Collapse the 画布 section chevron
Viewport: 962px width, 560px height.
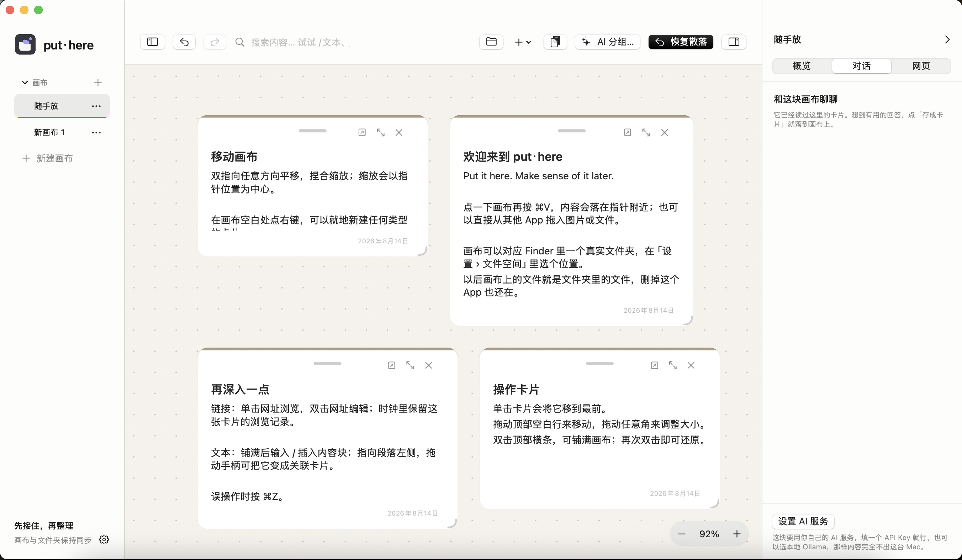(x=25, y=83)
